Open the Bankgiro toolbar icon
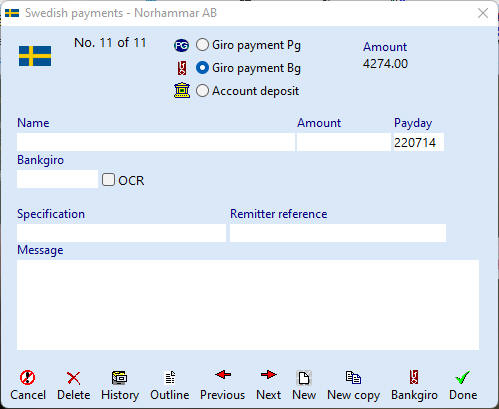 414,377
